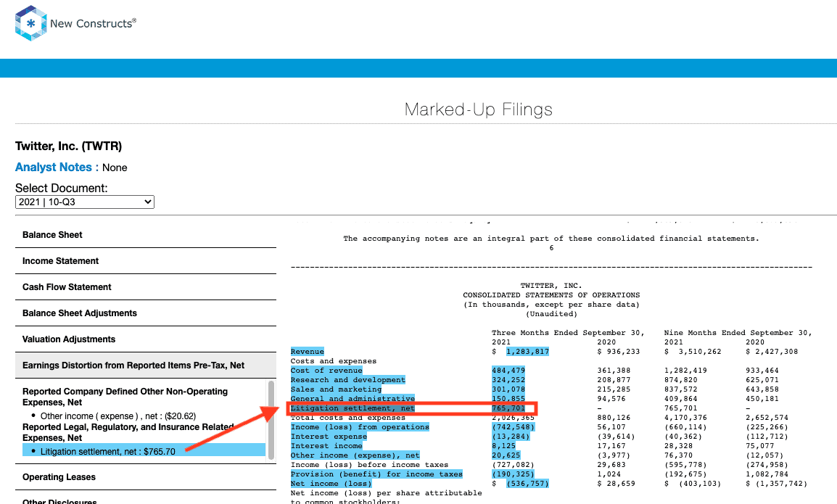This screenshot has height=504, width=837.
Task: Open the Select Document dropdown
Action: (x=85, y=202)
